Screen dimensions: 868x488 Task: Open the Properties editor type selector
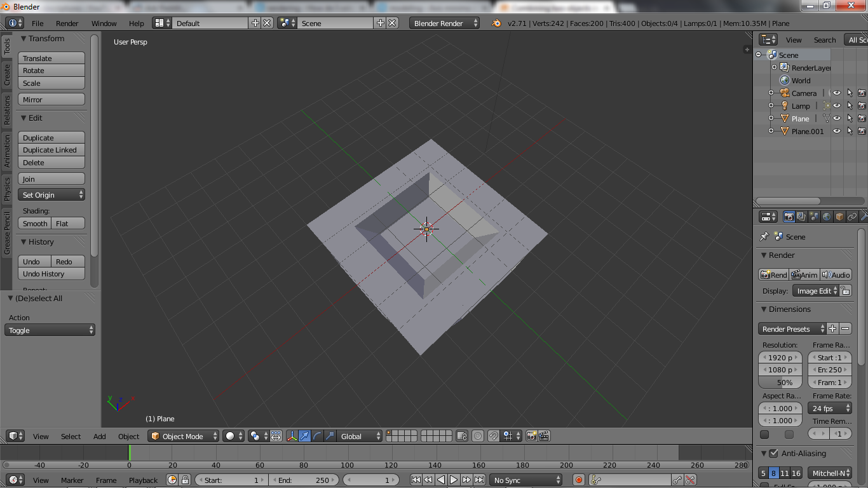768,217
